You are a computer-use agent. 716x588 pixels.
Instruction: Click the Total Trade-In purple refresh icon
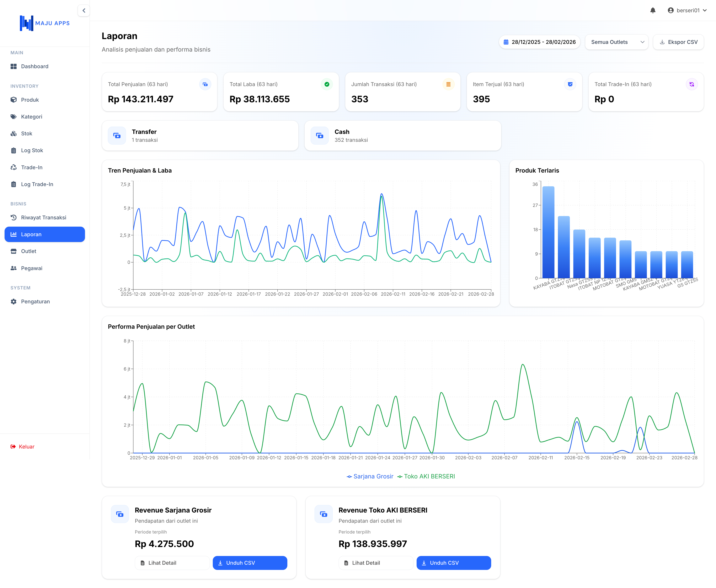pos(691,84)
